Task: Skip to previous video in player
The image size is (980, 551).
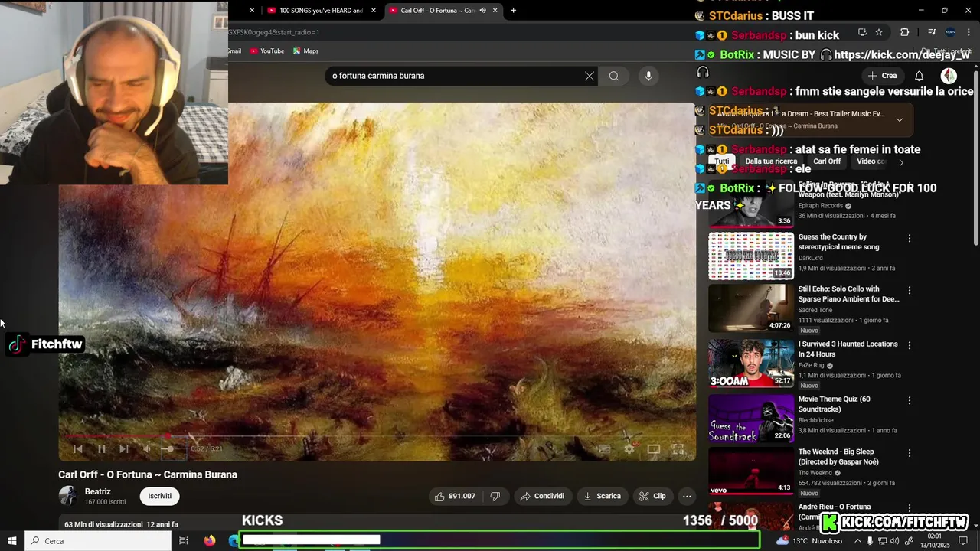Action: [x=77, y=449]
